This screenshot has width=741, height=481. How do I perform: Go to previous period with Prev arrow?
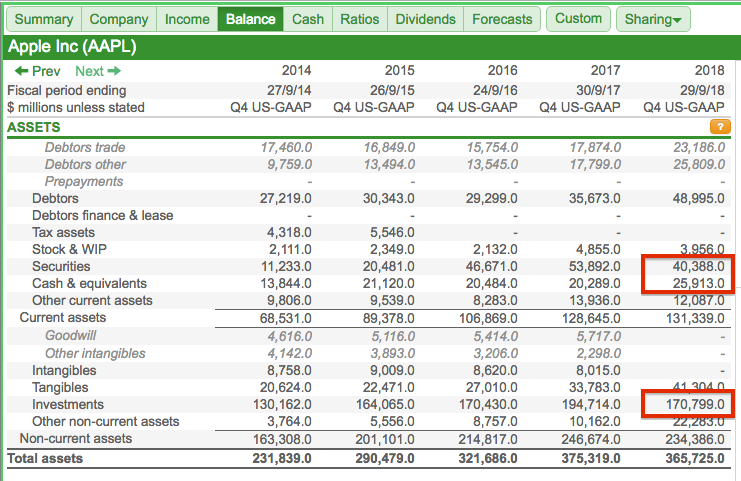pyautogui.click(x=37, y=71)
